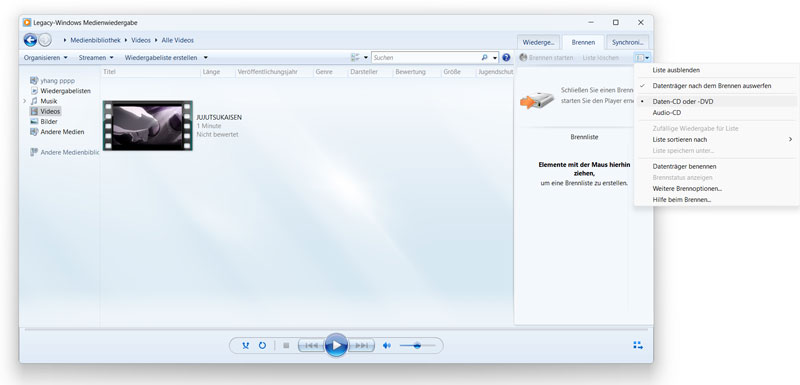Skip to the next track
800x385 pixels.
point(362,345)
